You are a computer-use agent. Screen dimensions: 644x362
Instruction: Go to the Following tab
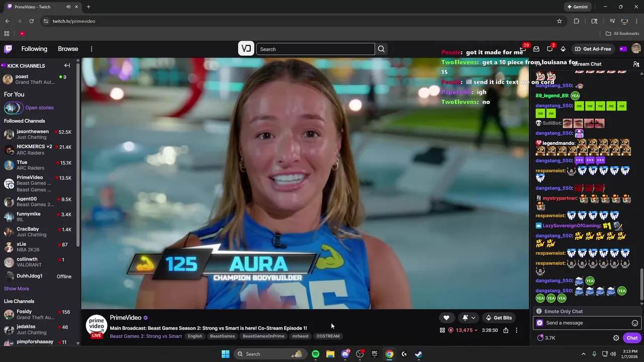pyautogui.click(x=34, y=49)
